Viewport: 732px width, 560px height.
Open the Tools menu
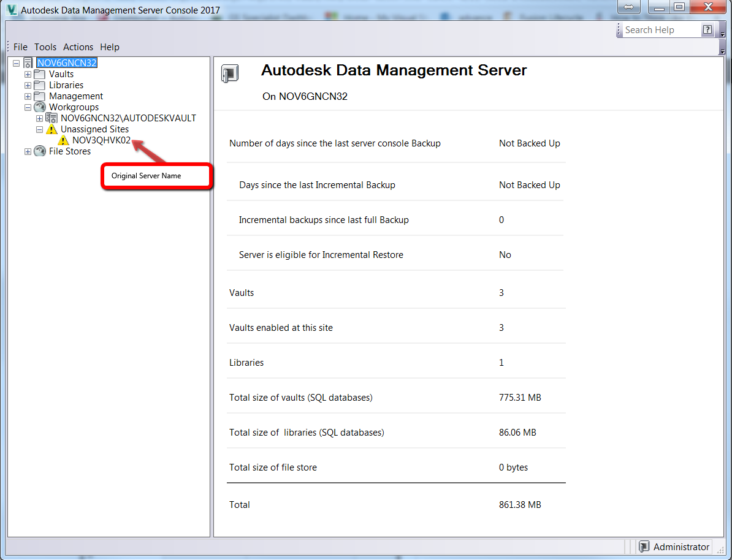(x=45, y=47)
